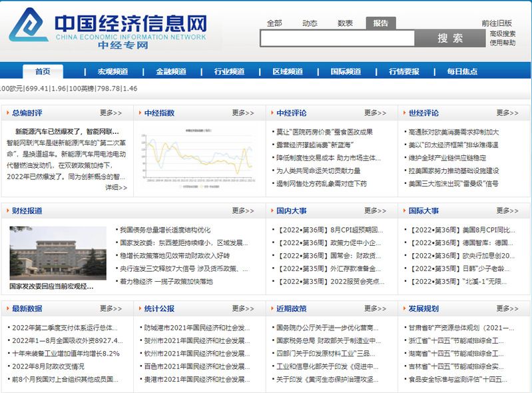Expand 更多>> in the 统计公报 section
The height and width of the screenshot is (393, 532).
click(243, 309)
